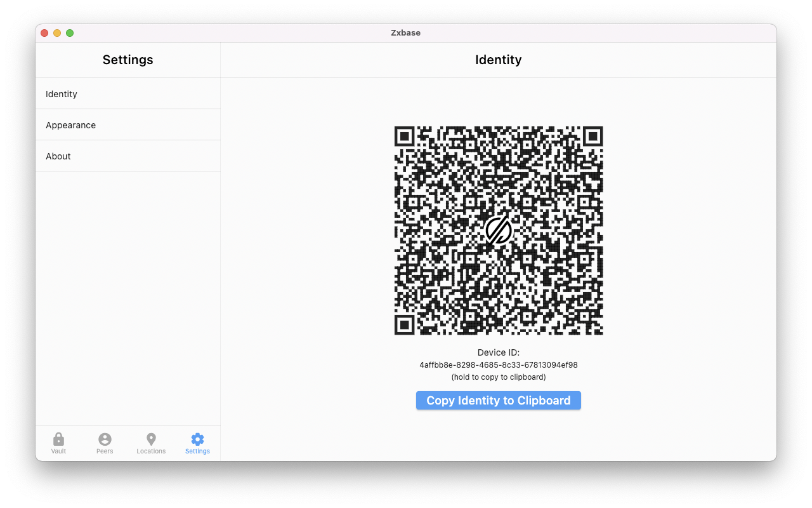Go to the Peers tab
Screen dimensions: 812x508
pos(105,443)
